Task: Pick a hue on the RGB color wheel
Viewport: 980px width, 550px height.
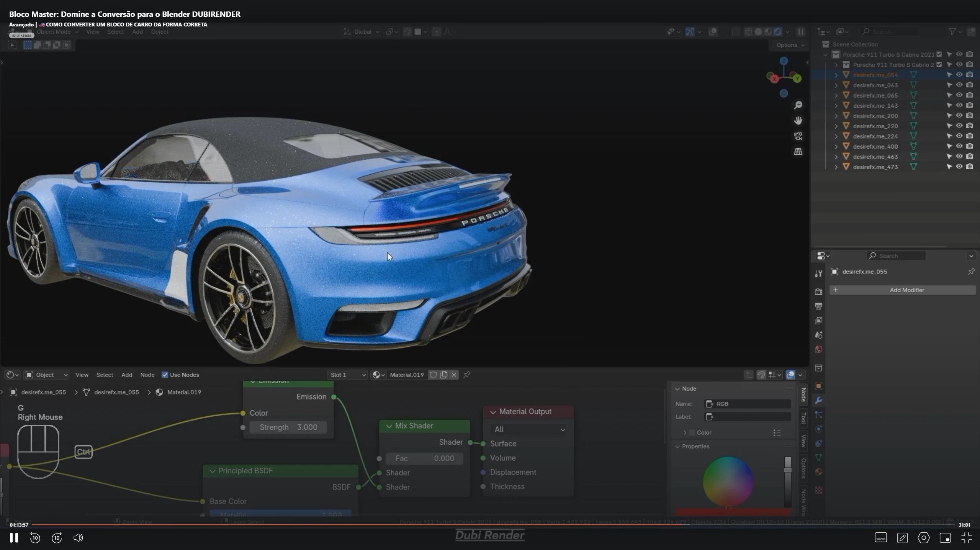Action: click(x=728, y=482)
